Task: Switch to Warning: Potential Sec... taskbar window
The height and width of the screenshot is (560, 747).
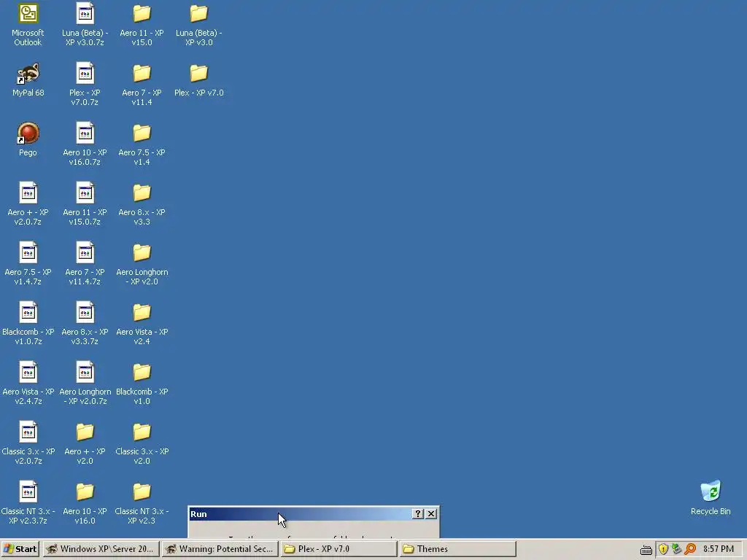Action: coord(220,549)
